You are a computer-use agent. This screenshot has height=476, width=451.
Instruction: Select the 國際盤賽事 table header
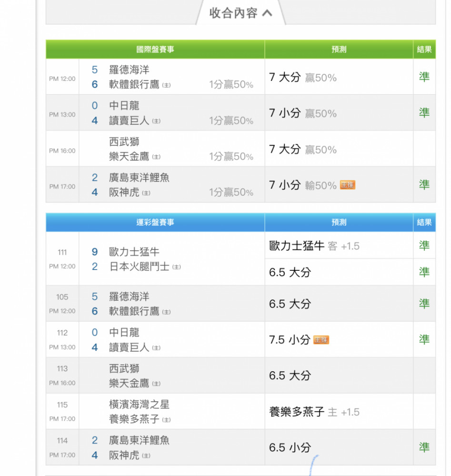tap(155, 49)
